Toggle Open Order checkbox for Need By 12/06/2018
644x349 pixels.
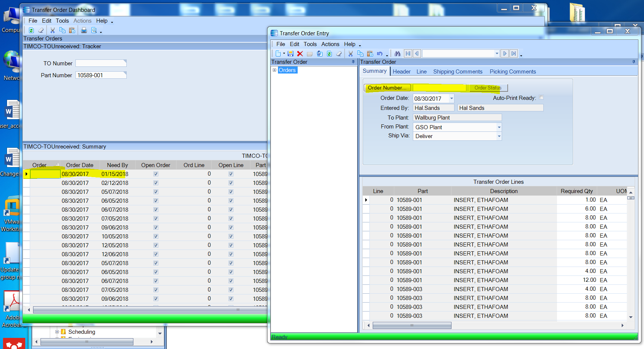[x=156, y=254]
